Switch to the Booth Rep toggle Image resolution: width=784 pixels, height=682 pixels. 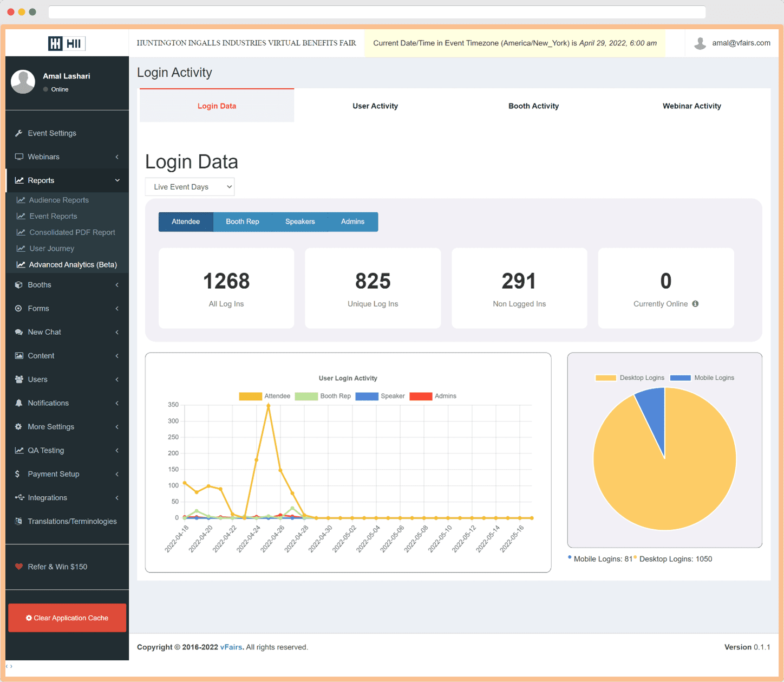coord(242,222)
